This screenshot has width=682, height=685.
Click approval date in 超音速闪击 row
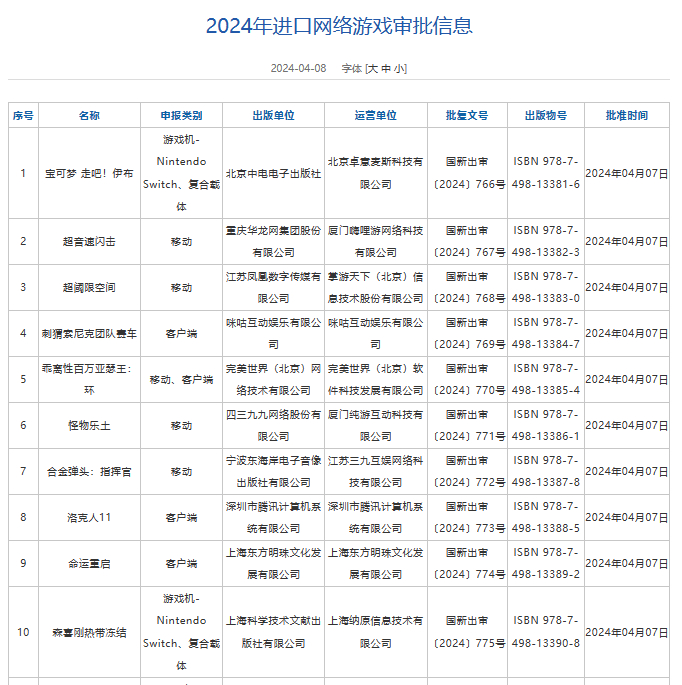[x=627, y=242]
